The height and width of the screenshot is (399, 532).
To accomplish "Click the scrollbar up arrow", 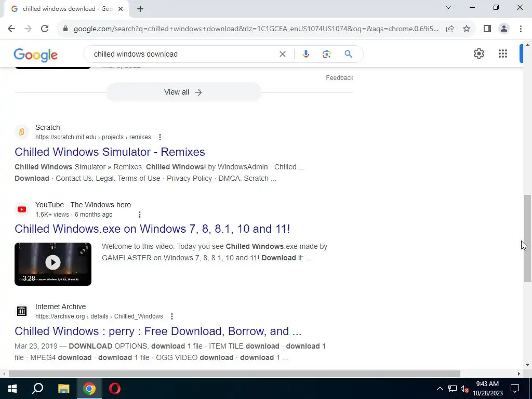I will point(527,45).
